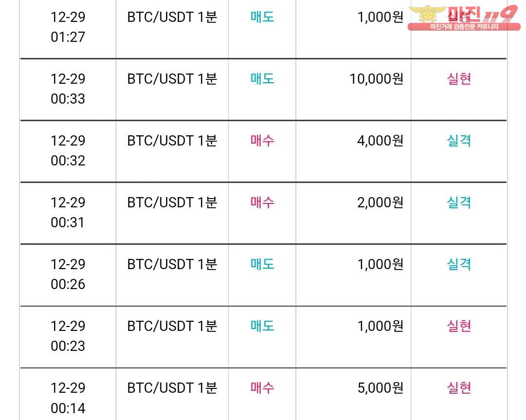Viewport: 526px width, 420px height.
Task: Select the 12-29 00:31 date cell
Action: tap(68, 213)
